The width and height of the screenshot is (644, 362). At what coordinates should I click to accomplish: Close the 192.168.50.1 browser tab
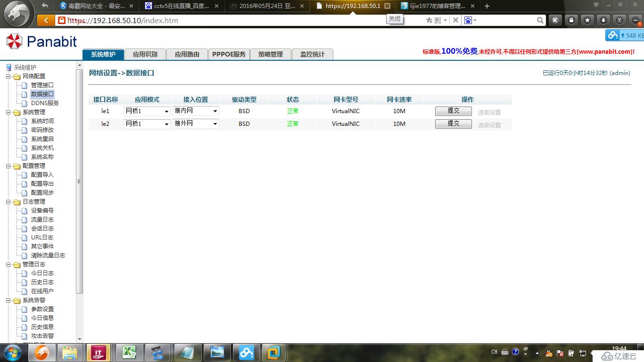pyautogui.click(x=387, y=6)
